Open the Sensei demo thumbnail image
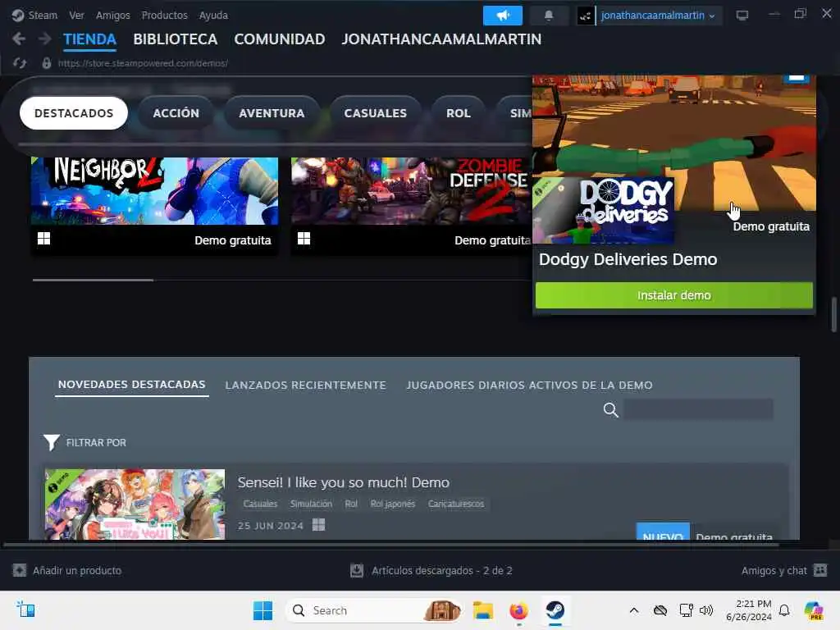840x630 pixels. 135,504
